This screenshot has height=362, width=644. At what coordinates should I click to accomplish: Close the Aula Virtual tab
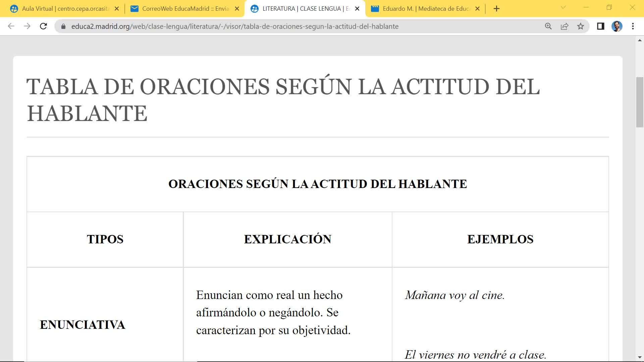[x=117, y=9]
